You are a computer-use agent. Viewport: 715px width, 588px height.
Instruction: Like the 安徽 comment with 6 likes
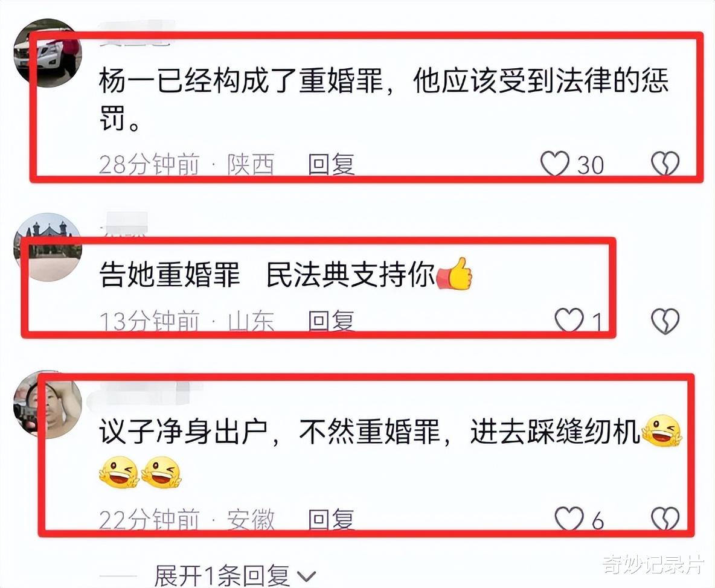[569, 519]
